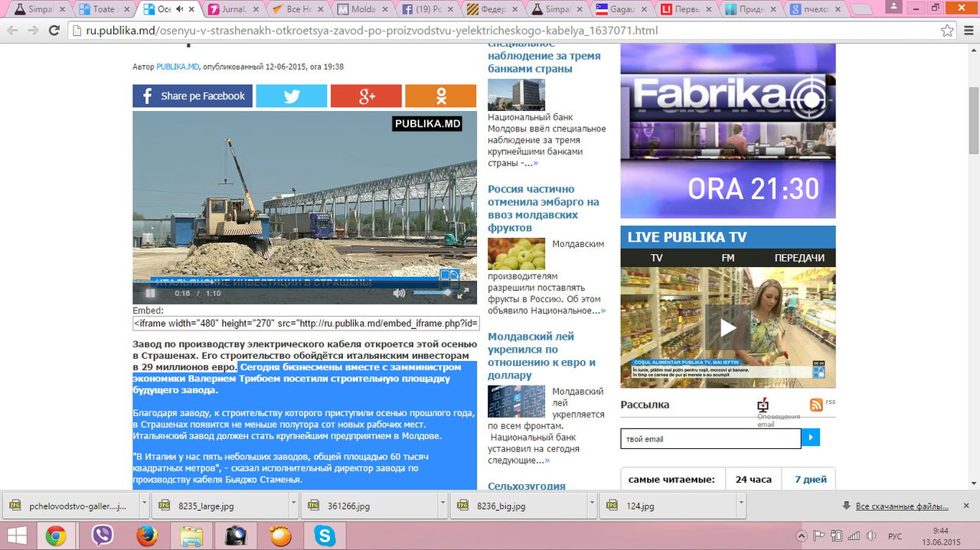Image resolution: width=980 pixels, height=550 pixels.
Task: Share article on Twitter
Action: coord(291,96)
